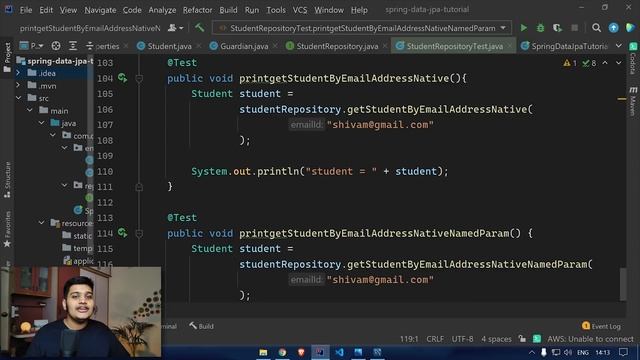The image size is (640, 360).
Task: Expand the .idea folder
Action: [x=18, y=73]
